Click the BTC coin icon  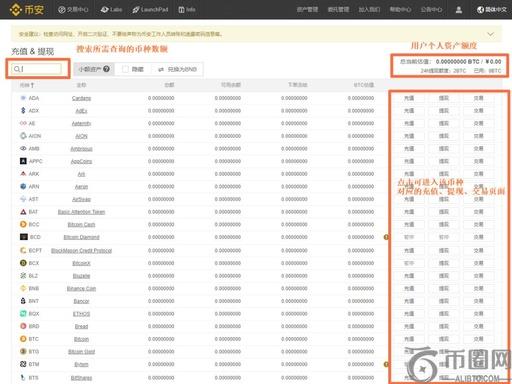click(23, 339)
